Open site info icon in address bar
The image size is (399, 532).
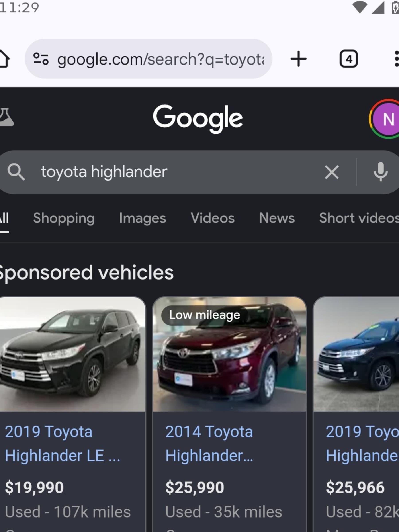41,59
